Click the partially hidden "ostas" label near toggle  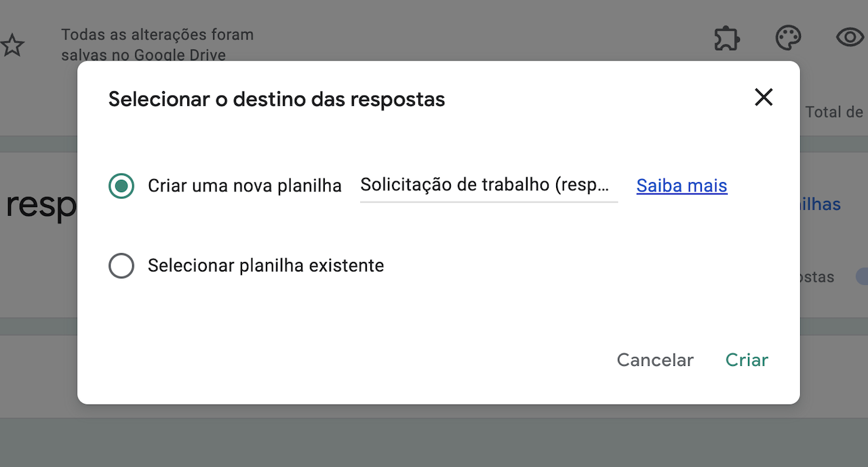click(817, 277)
